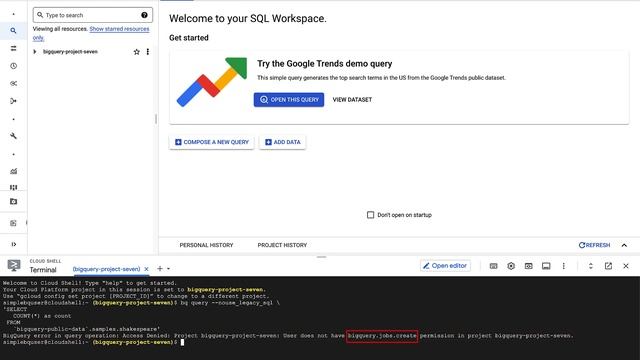Open SQL workspace magnifier icon in sidebar
This screenshot has width=640, height=360.
tap(13, 31)
